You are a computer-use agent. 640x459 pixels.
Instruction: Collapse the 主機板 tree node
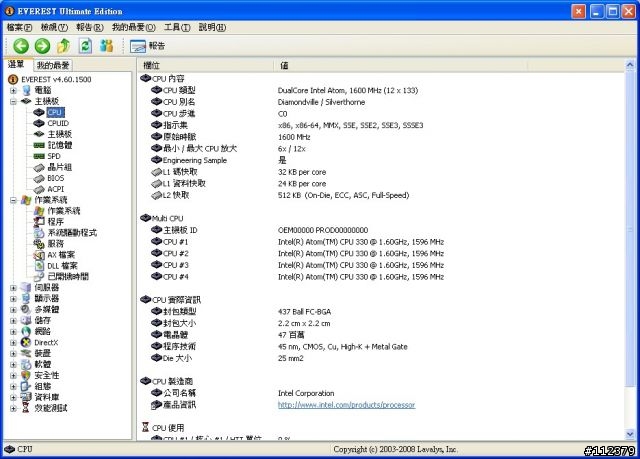pos(13,101)
